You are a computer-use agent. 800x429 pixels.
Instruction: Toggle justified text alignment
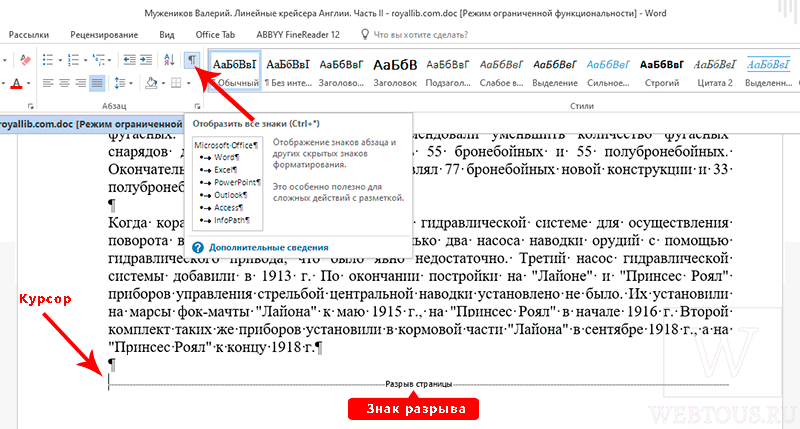[x=97, y=83]
